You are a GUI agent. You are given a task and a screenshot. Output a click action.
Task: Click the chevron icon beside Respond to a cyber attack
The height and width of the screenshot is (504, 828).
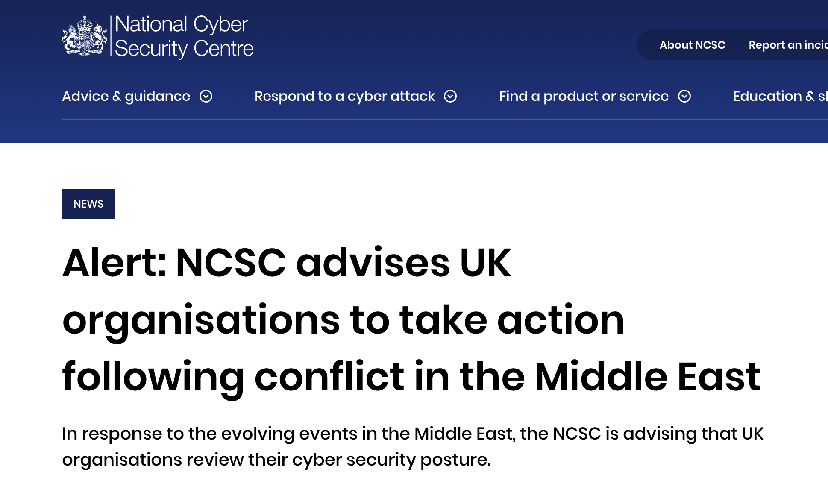450,97
